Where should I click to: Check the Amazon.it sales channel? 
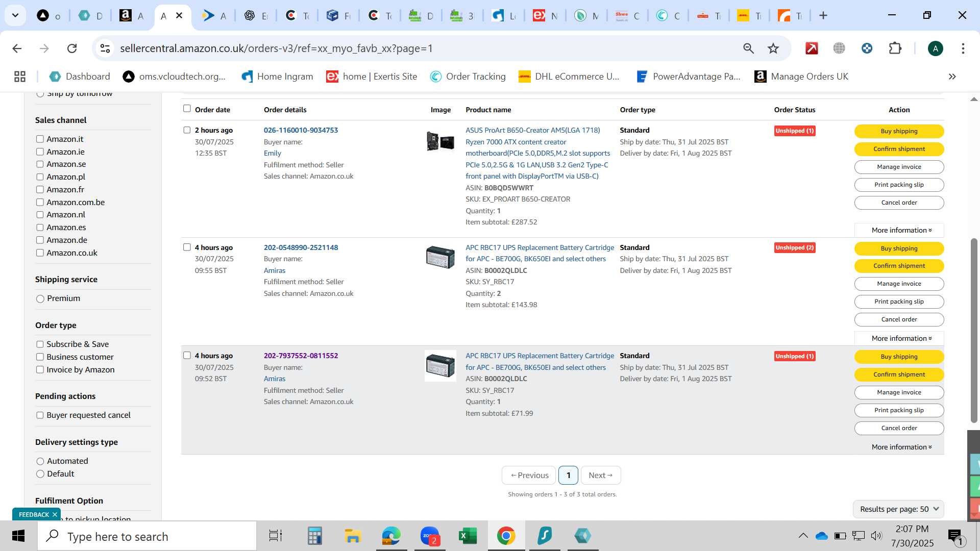[40, 139]
